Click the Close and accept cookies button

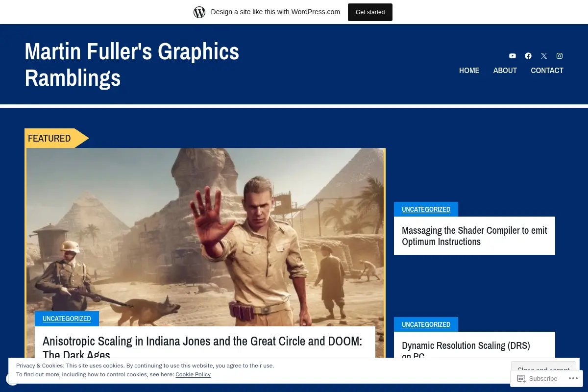tap(543, 370)
